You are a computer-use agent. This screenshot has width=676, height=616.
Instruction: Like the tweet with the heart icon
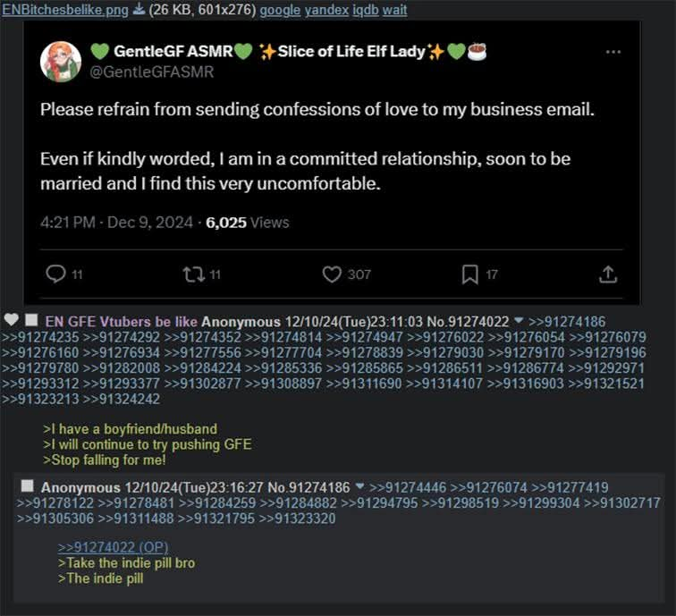click(x=332, y=274)
